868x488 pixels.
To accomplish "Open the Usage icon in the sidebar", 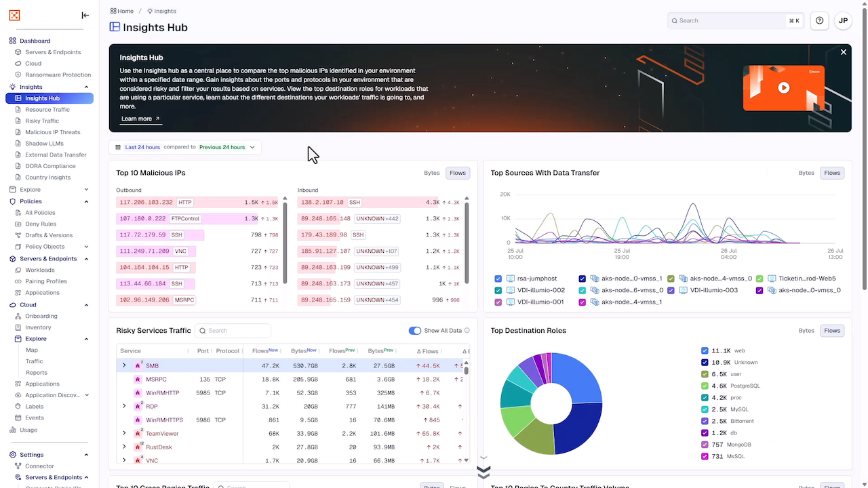I will point(13,430).
